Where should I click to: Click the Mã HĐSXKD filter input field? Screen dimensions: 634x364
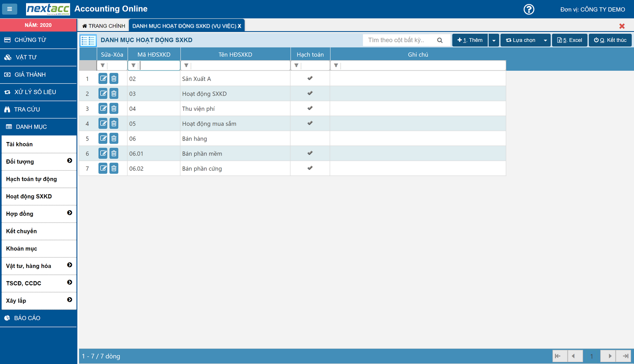[159, 66]
